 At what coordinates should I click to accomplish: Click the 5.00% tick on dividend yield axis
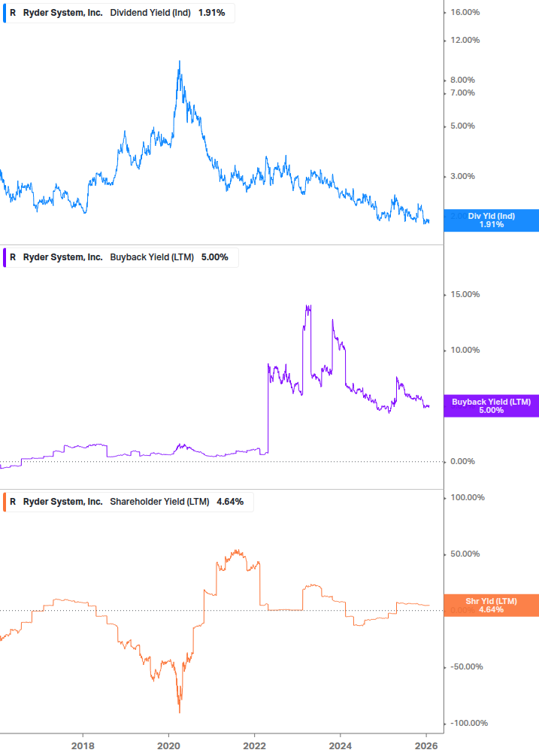click(462, 126)
